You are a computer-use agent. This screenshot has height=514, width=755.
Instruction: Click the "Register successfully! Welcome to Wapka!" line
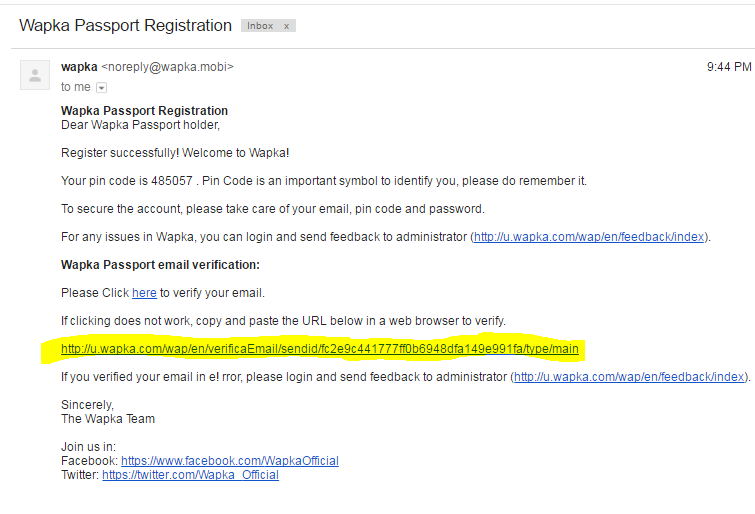point(175,153)
